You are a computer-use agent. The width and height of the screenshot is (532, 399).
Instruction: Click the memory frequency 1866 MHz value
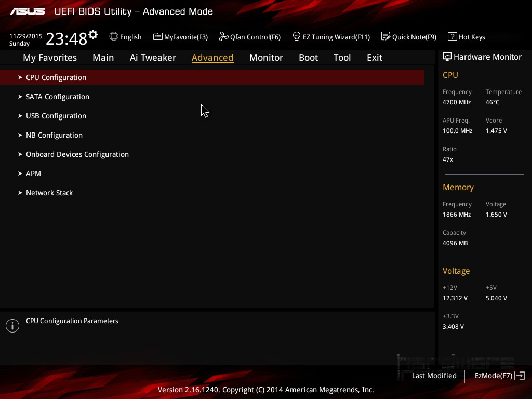pyautogui.click(x=456, y=215)
